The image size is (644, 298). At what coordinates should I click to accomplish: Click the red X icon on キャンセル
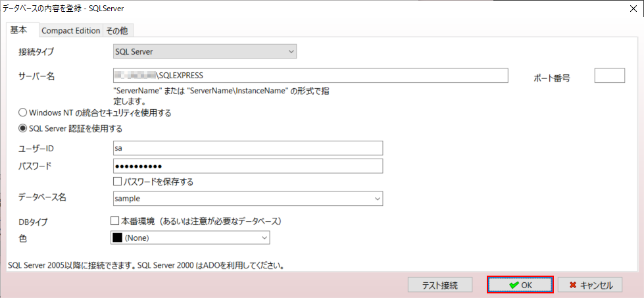[x=573, y=284]
